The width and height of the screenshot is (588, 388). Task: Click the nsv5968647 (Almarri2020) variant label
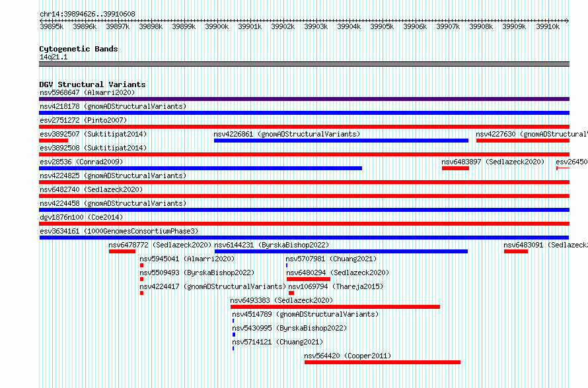click(87, 92)
